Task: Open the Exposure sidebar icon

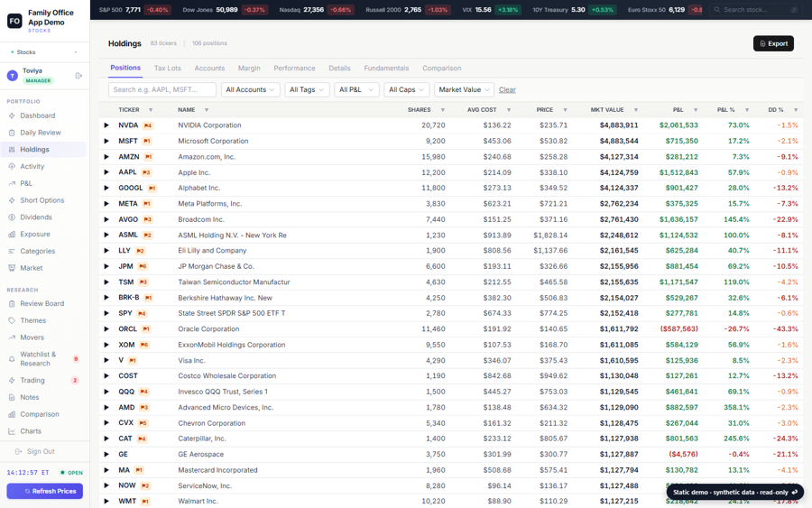Action: click(x=12, y=234)
